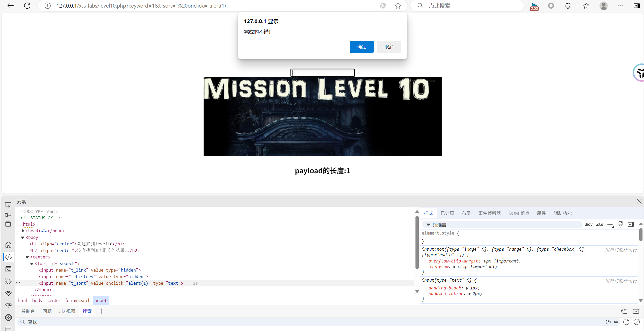This screenshot has height=331, width=644.
Task: Expand the overflow clip property value
Action: (x=454, y=267)
